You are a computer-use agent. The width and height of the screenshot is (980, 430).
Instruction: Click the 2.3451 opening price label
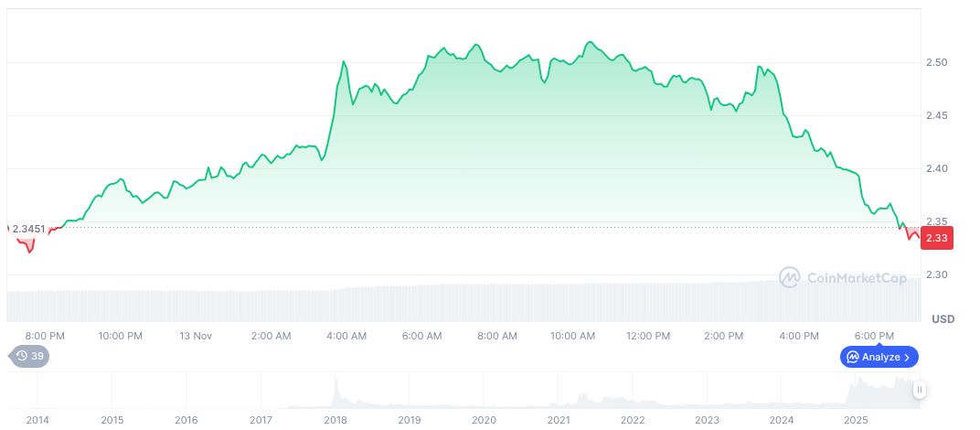tap(28, 229)
